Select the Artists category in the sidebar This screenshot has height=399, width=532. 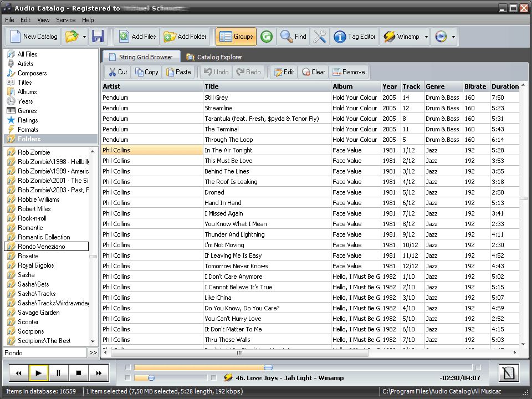pos(24,63)
